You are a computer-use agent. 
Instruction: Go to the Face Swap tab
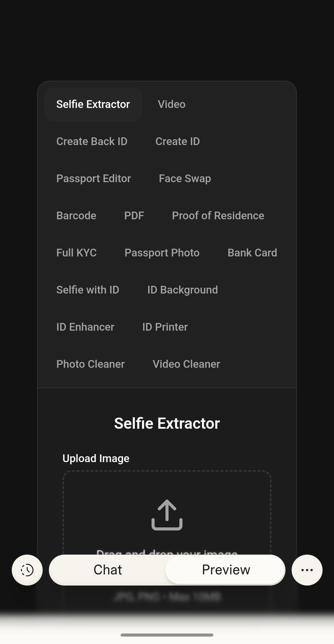(x=185, y=179)
